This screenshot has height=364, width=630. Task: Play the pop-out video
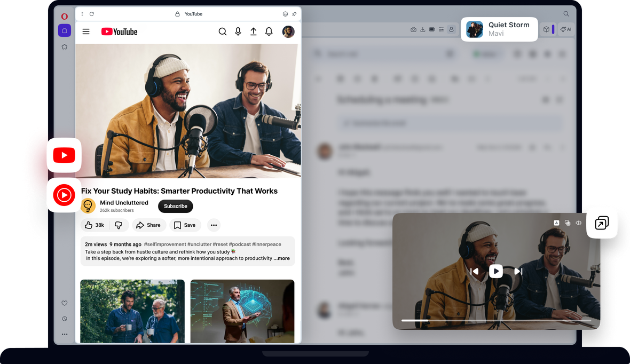tap(496, 271)
